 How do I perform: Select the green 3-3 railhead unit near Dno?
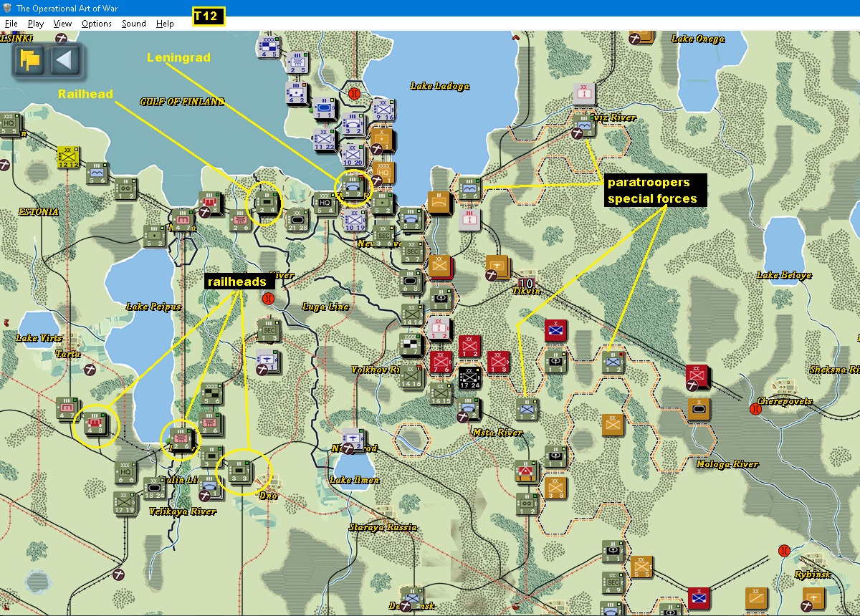[241, 471]
